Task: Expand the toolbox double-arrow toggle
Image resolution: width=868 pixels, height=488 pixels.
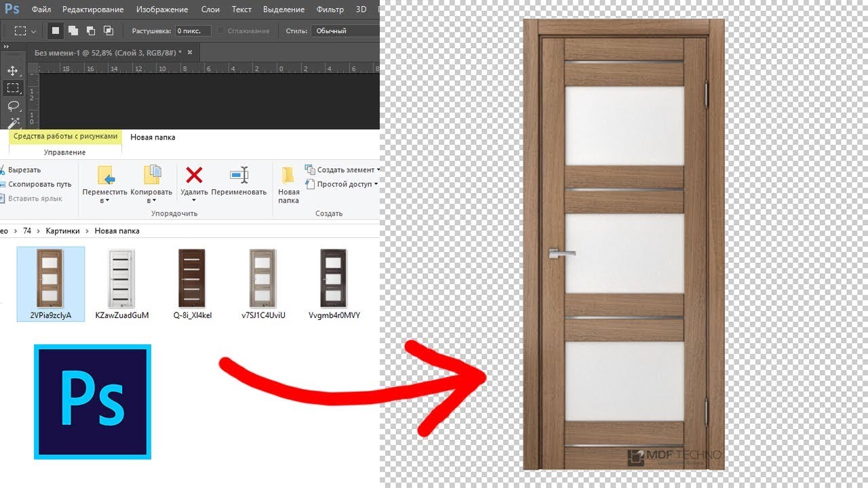Action: coord(5,47)
